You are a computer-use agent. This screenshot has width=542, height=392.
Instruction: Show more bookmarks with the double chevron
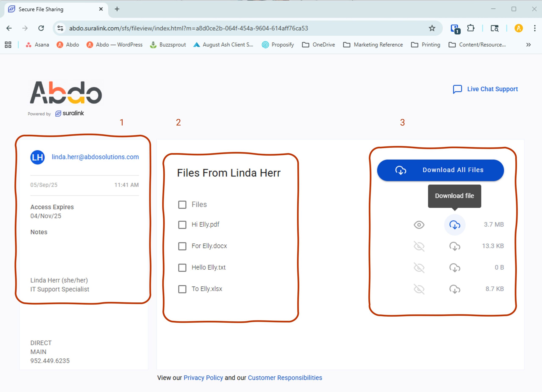pyautogui.click(x=528, y=45)
